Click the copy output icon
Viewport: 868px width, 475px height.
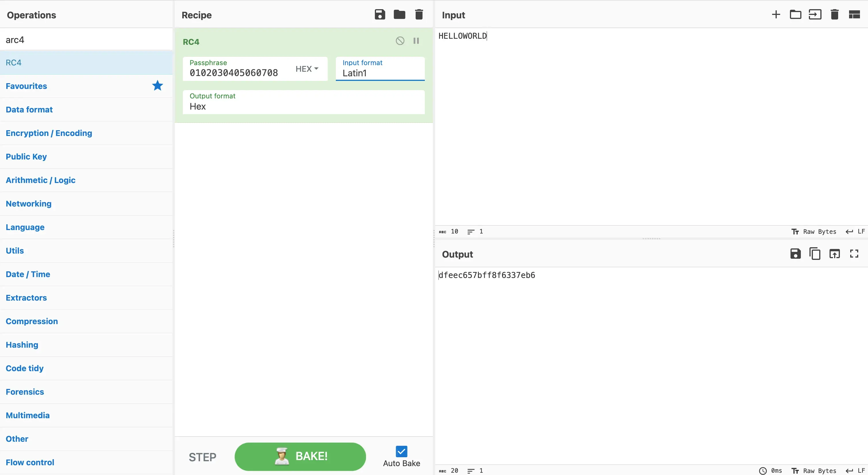coord(814,254)
